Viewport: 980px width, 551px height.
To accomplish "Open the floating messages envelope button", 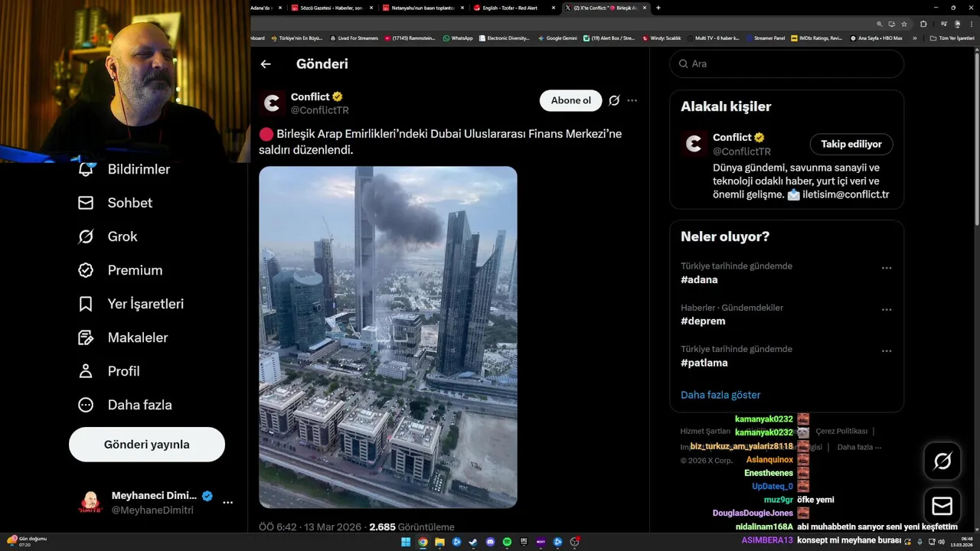I will (942, 507).
